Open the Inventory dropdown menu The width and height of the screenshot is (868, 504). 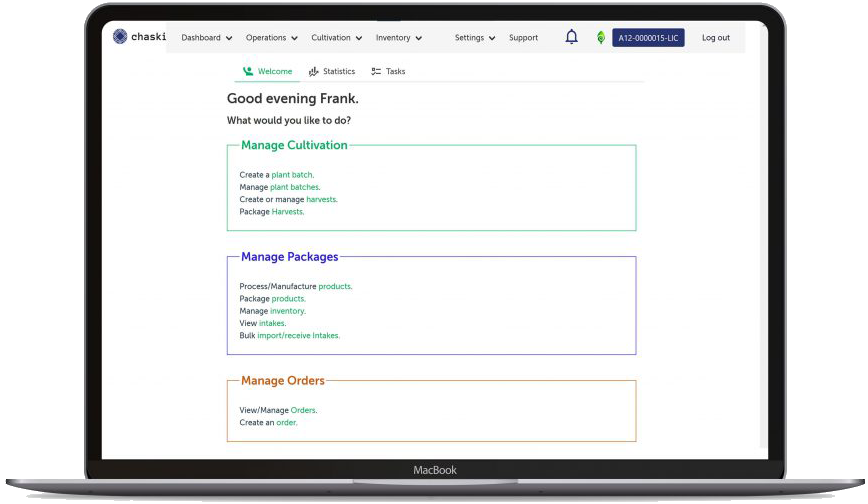pyautogui.click(x=398, y=38)
